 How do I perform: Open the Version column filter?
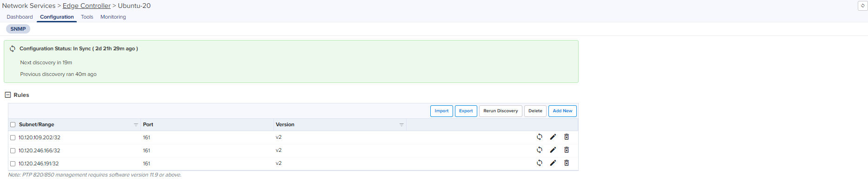pos(401,125)
